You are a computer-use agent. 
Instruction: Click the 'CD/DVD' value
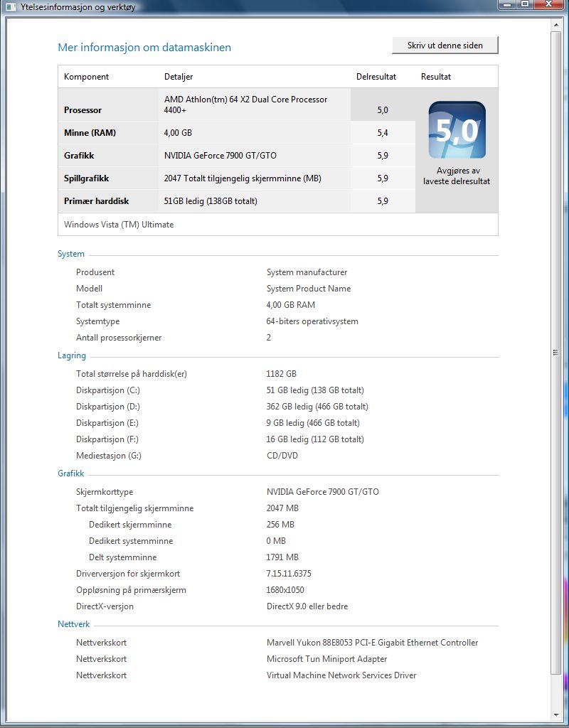click(282, 456)
